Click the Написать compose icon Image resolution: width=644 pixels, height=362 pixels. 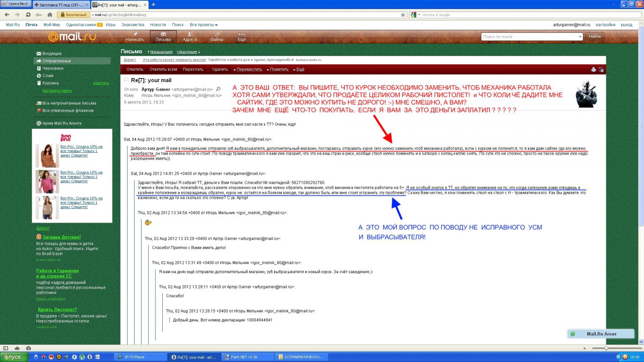tap(135, 35)
